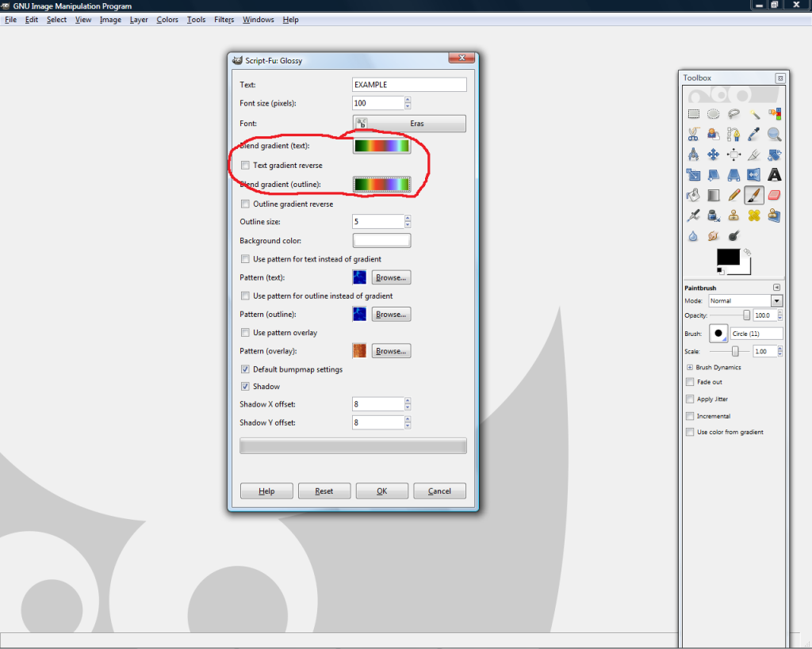This screenshot has height=649, width=812.
Task: Pick the Crop tool
Action: 754,155
